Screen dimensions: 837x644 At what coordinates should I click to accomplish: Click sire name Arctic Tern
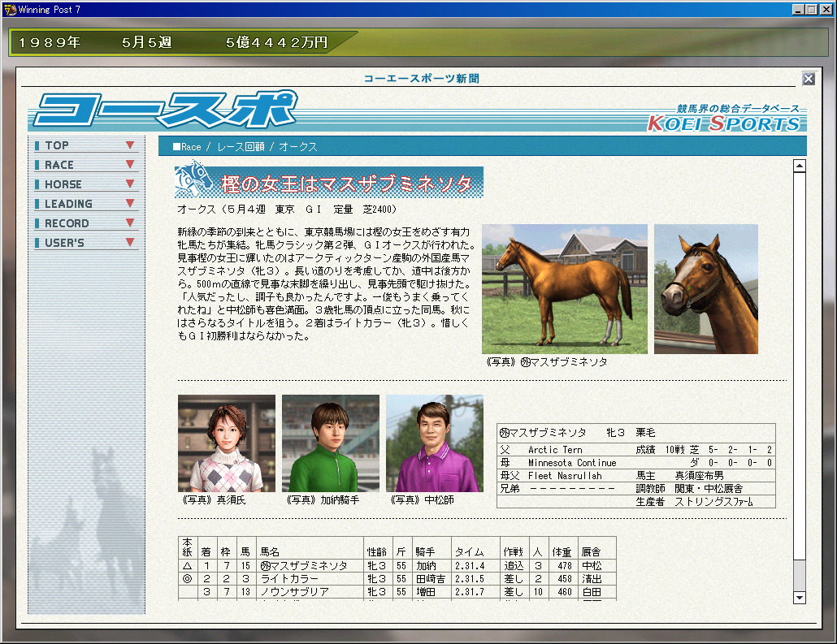[x=555, y=450]
